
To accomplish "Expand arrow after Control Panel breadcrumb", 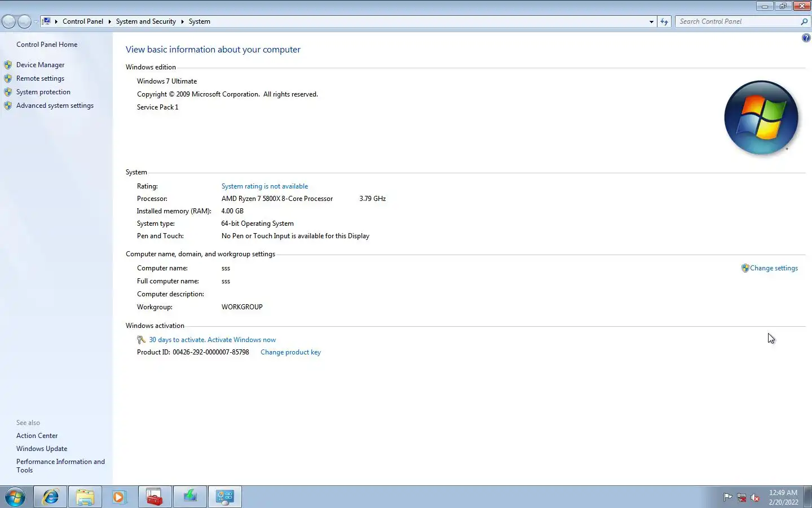I will 109,21.
